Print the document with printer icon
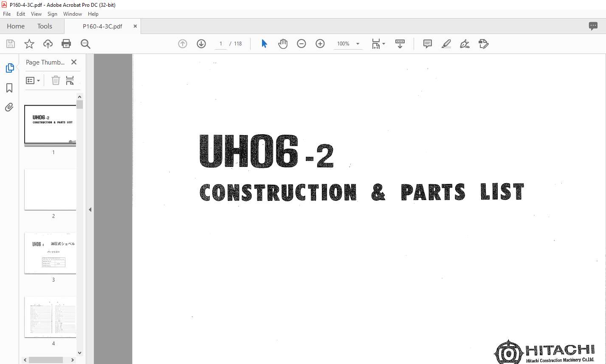606x364 pixels. (66, 44)
